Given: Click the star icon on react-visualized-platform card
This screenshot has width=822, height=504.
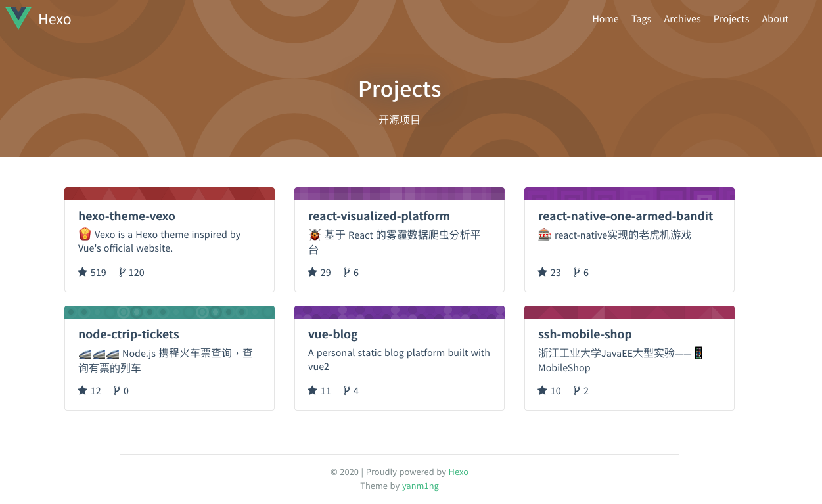Looking at the screenshot, I should click(x=313, y=272).
